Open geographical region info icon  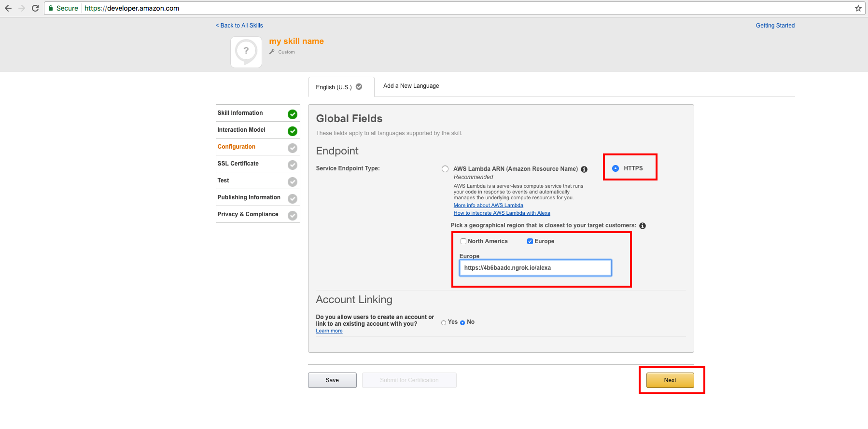643,226
